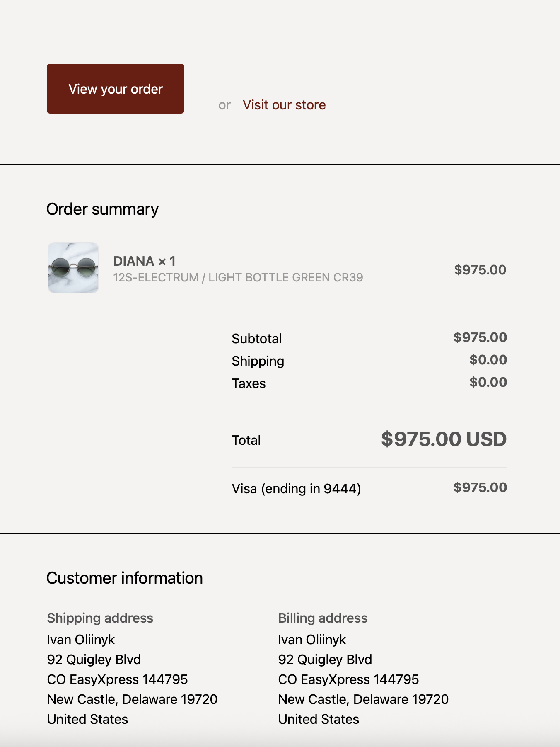Image resolution: width=560 pixels, height=747 pixels.
Task: Click the Subtotal label
Action: click(257, 339)
